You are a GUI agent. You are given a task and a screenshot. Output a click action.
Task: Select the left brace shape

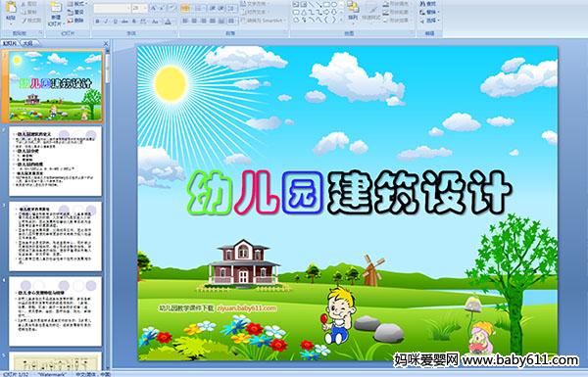click(x=327, y=20)
